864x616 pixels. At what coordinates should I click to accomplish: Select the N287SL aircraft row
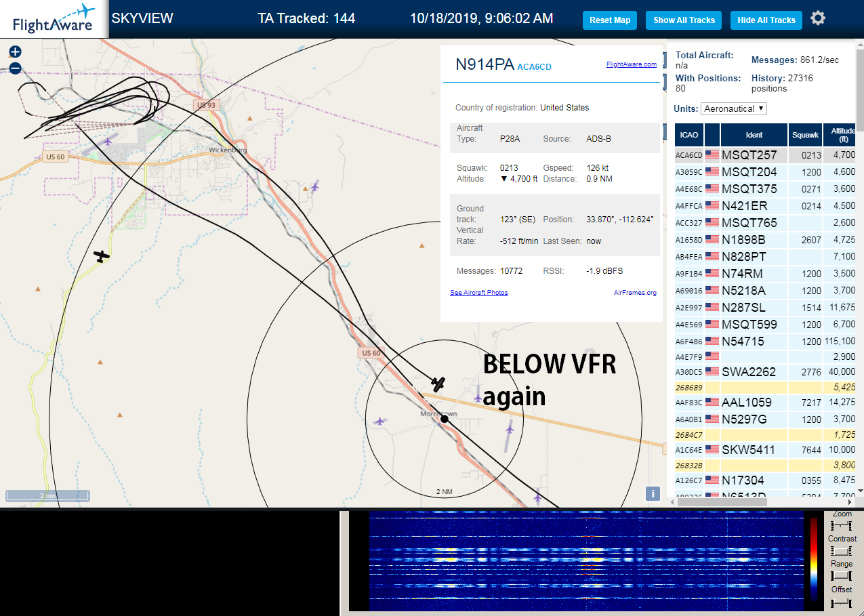[x=766, y=308]
